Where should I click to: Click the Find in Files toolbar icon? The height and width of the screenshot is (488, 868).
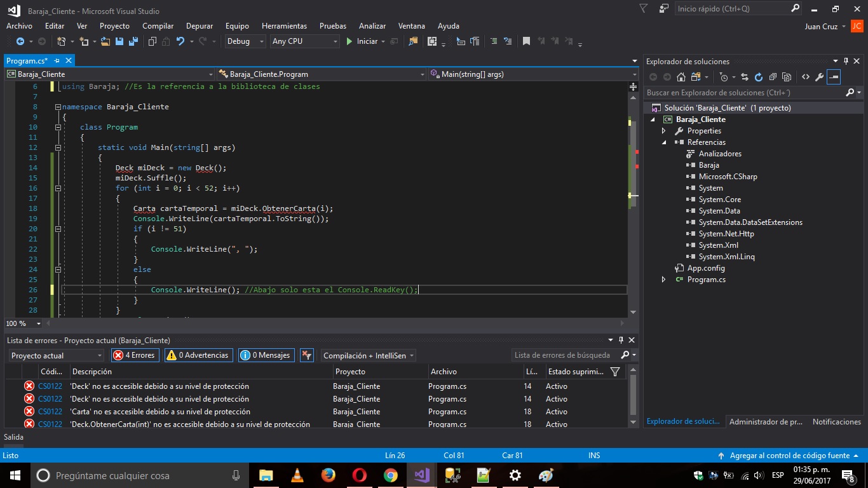click(413, 41)
